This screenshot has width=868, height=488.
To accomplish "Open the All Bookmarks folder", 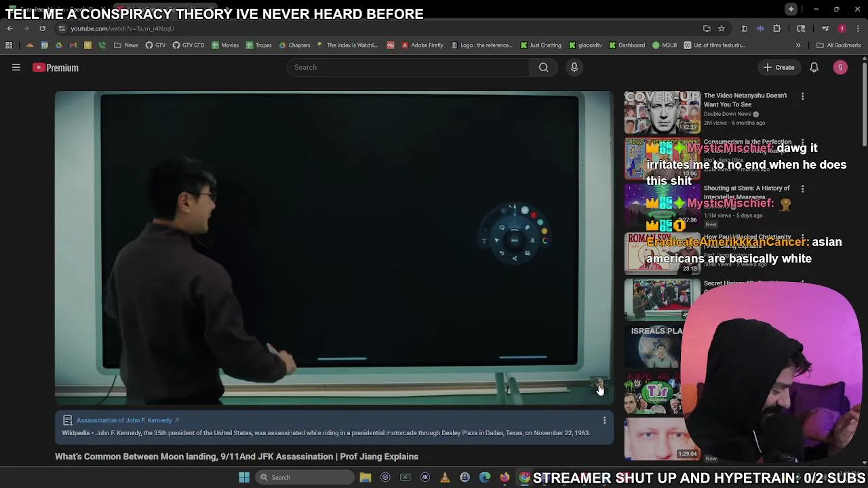I will [839, 45].
